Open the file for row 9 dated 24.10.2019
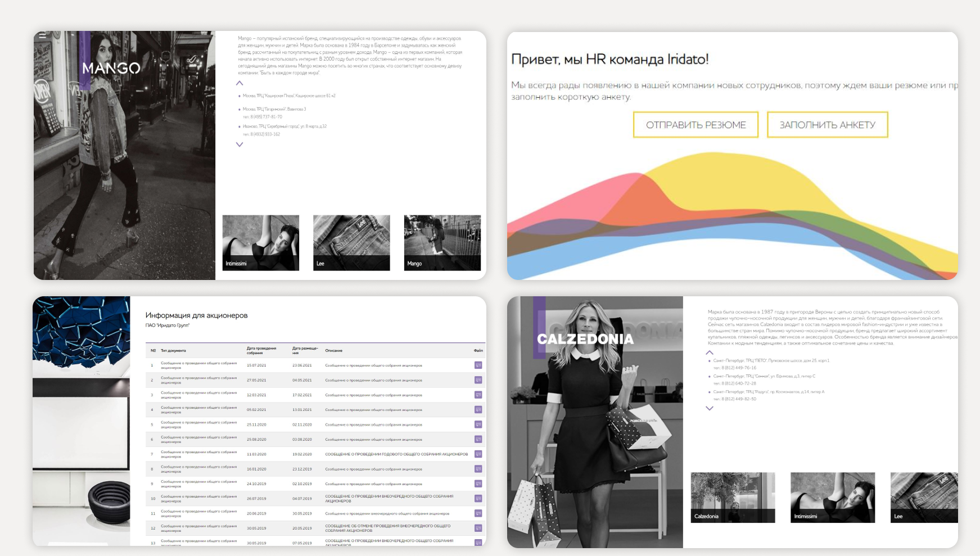980x556 pixels. [478, 483]
